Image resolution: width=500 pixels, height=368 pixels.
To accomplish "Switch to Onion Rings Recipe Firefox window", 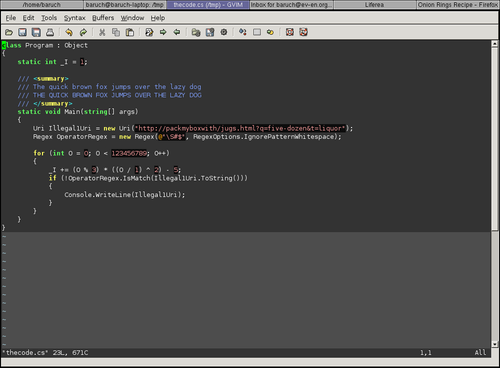I will [458, 5].
